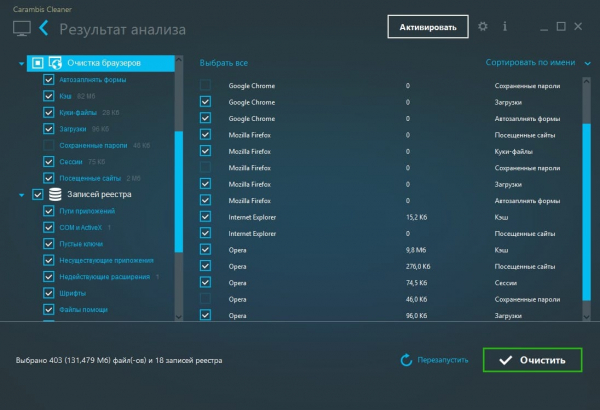Uncheck Файлы помощи checkbox

[49, 309]
